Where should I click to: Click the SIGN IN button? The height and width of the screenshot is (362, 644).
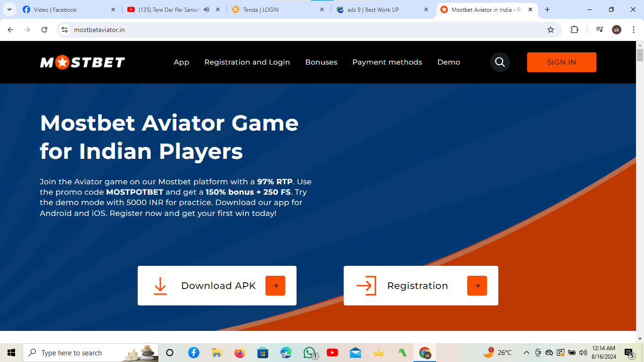(561, 62)
